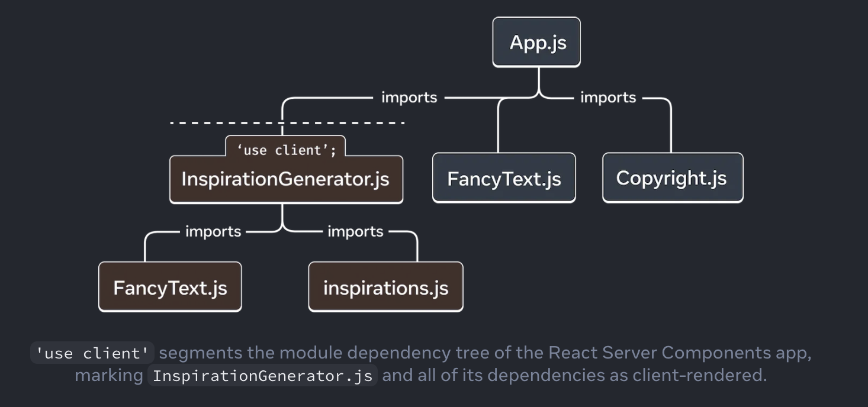The height and width of the screenshot is (407, 868).
Task: Click the Copyright.js module box
Action: click(x=672, y=177)
